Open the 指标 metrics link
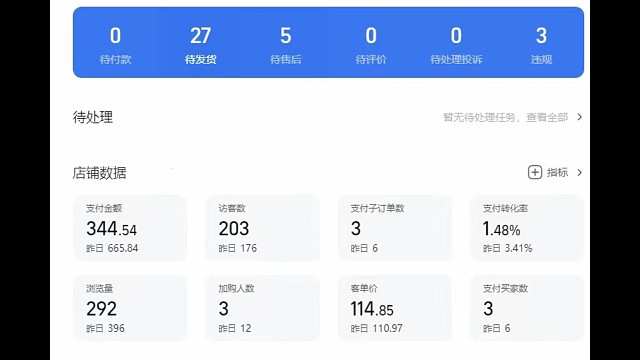Viewport: 640px width, 360px height. pos(557,172)
